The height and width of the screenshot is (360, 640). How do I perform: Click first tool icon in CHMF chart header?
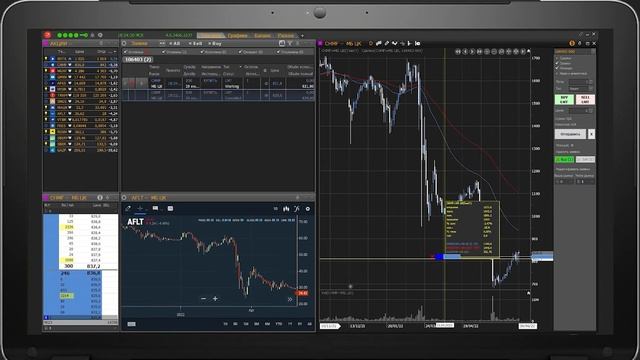(x=371, y=43)
